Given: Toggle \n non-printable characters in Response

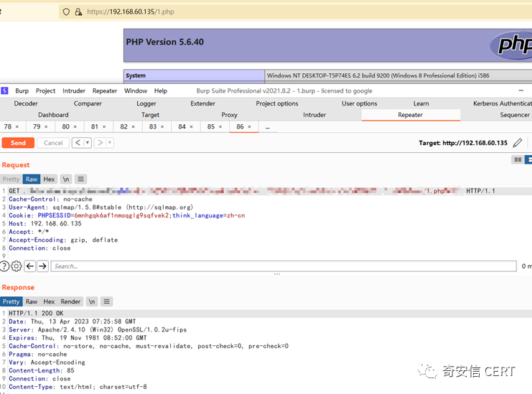Looking at the screenshot, I should tap(92, 301).
